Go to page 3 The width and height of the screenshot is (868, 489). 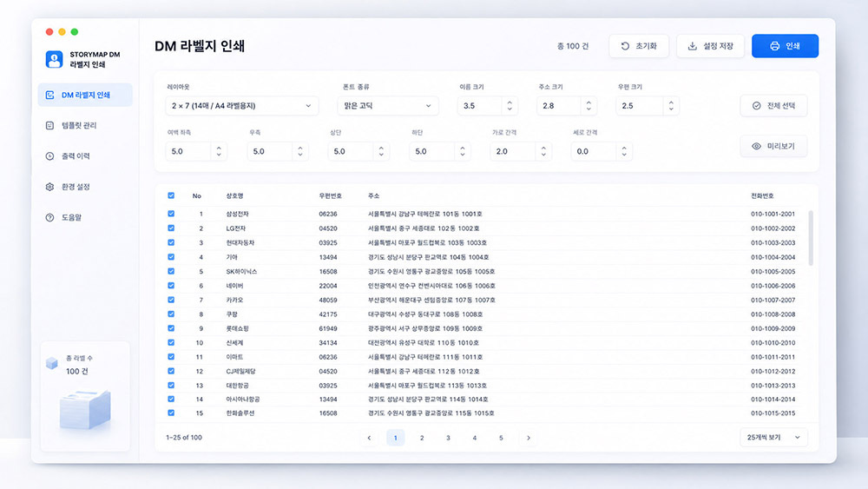pyautogui.click(x=448, y=438)
